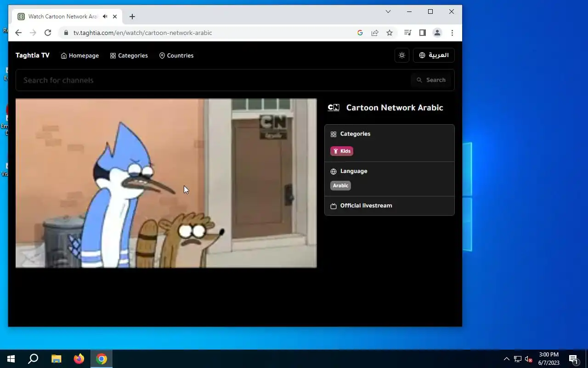Switch language to العربية
This screenshot has width=588, height=368.
[x=434, y=55]
